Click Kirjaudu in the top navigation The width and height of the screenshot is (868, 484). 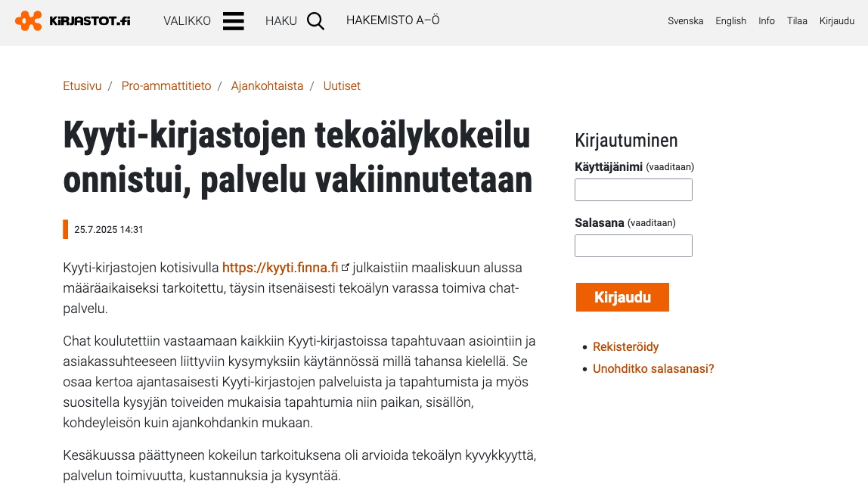tap(837, 21)
